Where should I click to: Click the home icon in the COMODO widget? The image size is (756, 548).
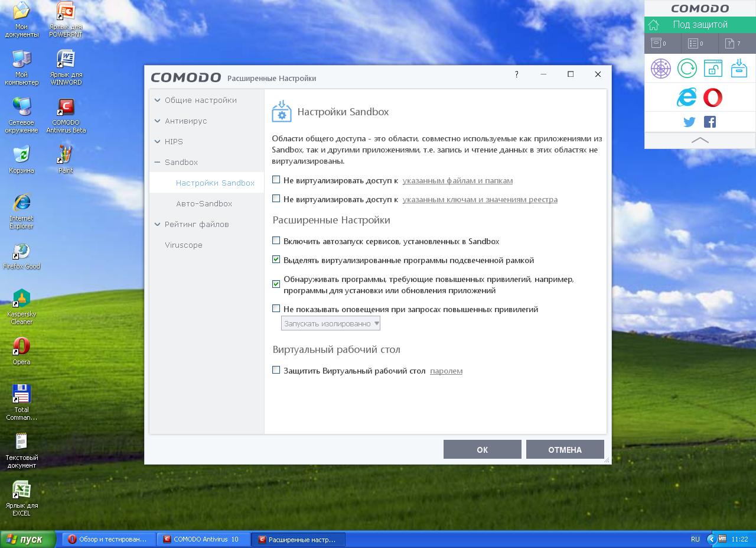pyautogui.click(x=653, y=25)
